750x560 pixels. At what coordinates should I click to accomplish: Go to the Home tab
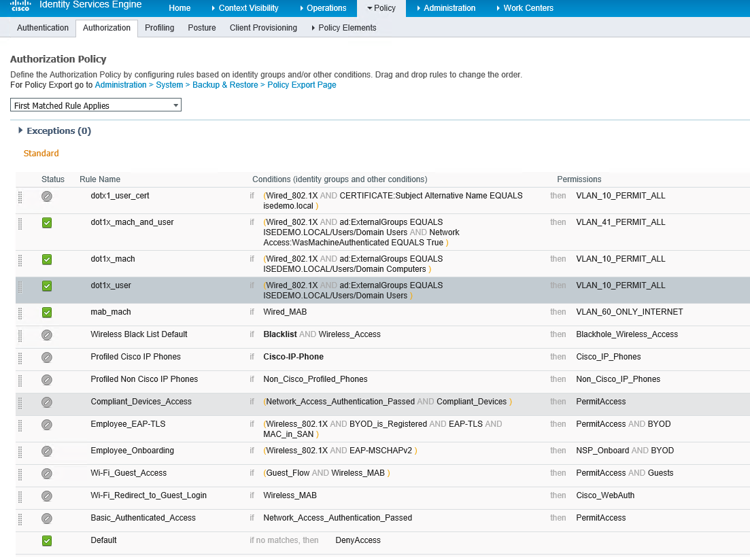coord(180,8)
